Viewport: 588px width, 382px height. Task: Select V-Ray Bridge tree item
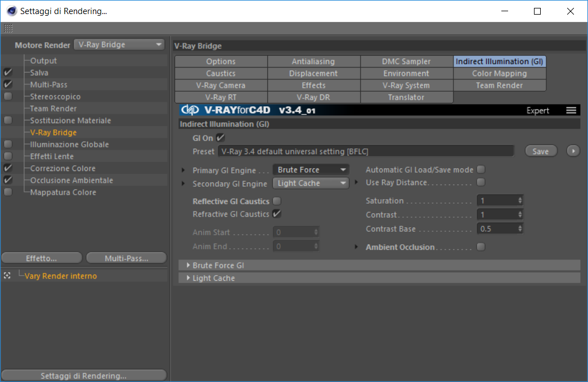53,132
